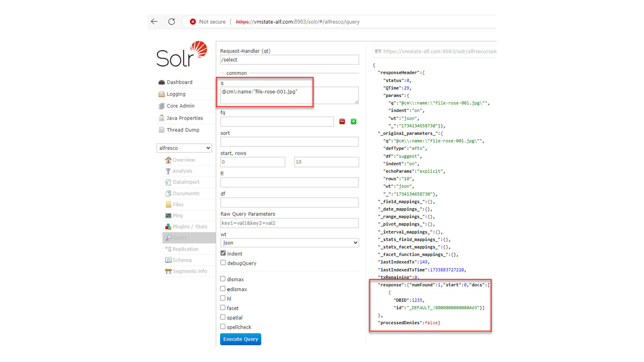Screen dimensions: 644x362
Task: Open the alfresco core selector dropdown
Action: click(x=184, y=148)
